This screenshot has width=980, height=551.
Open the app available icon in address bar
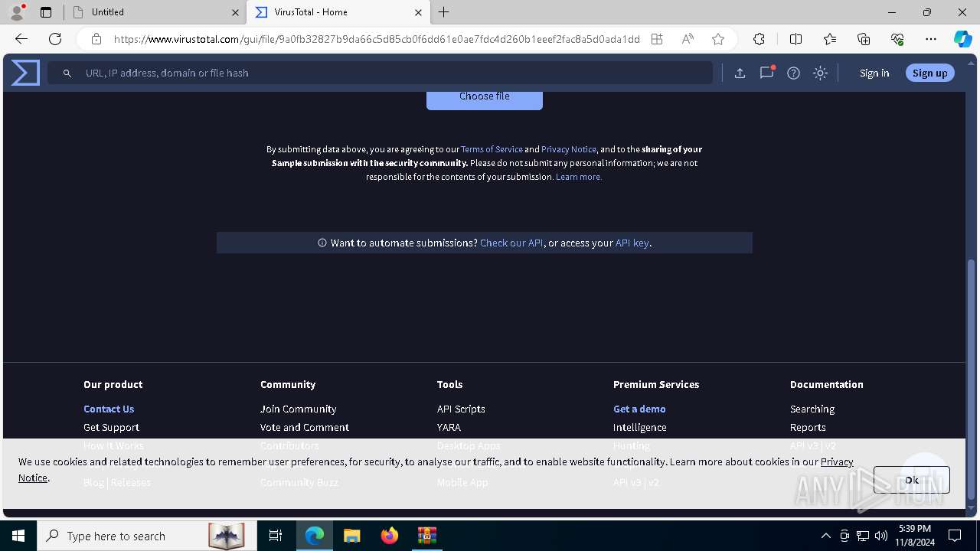pos(657,39)
